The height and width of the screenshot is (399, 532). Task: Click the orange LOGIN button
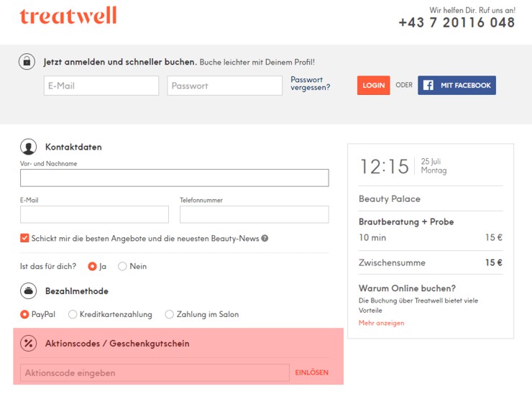coord(374,85)
